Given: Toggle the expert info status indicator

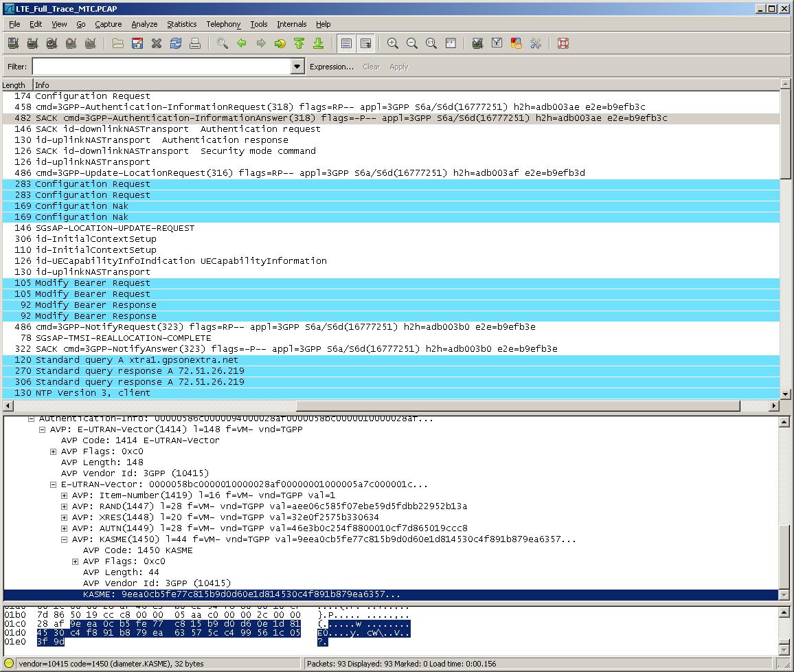Looking at the screenshot, I should pyautogui.click(x=7, y=664).
